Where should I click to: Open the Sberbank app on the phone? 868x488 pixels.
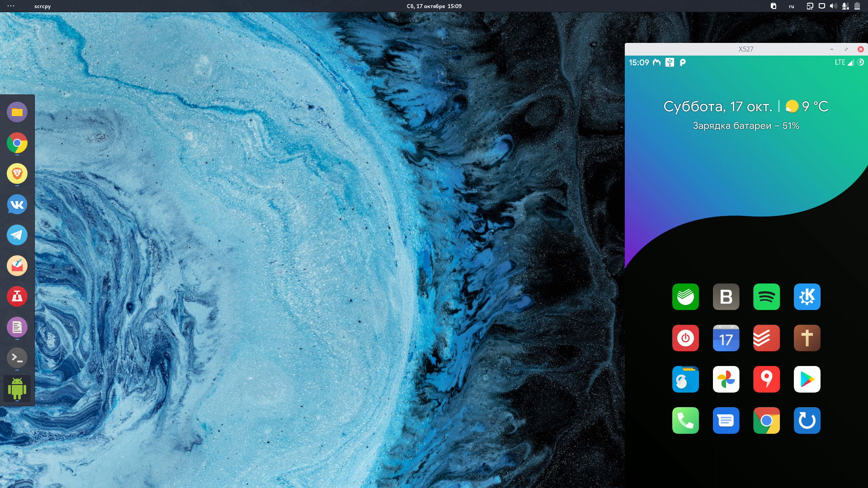point(685,297)
